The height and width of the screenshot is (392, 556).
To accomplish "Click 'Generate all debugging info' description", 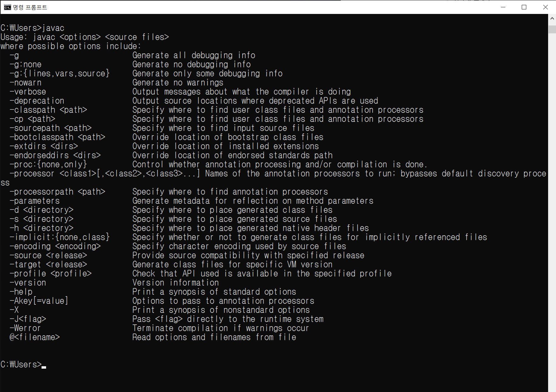I will [194, 55].
